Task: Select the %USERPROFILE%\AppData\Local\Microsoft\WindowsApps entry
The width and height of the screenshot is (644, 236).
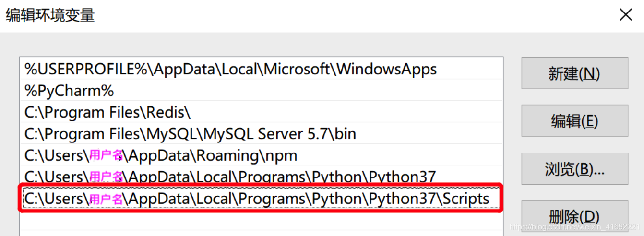Action: click(x=262, y=70)
